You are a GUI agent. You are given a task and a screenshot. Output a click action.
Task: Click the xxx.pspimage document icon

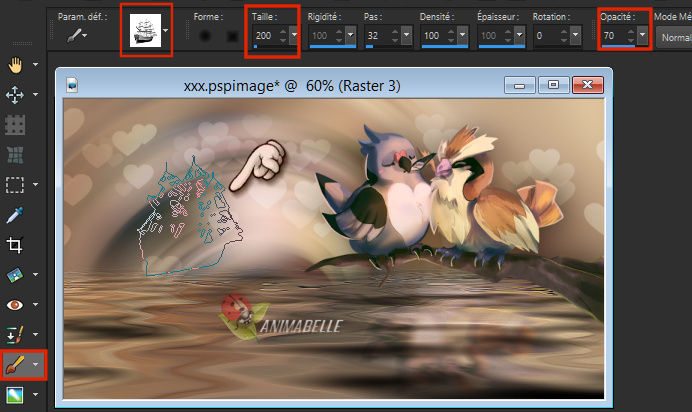[x=72, y=85]
